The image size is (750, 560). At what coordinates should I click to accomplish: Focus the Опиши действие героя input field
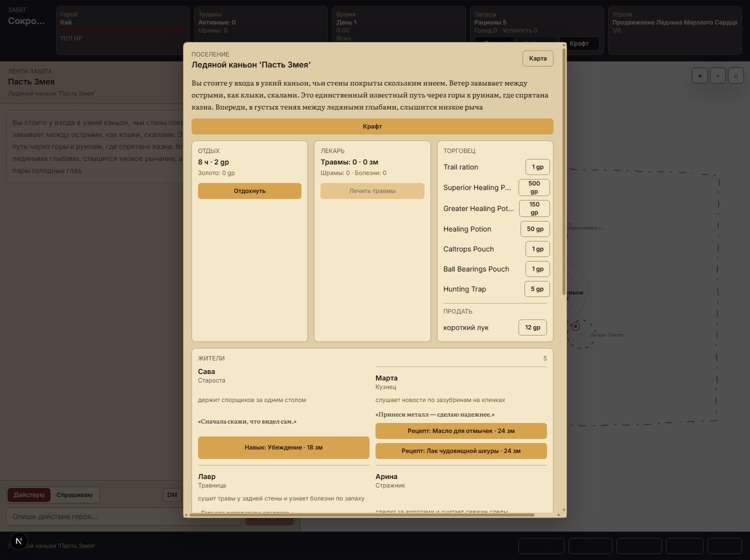point(123,517)
